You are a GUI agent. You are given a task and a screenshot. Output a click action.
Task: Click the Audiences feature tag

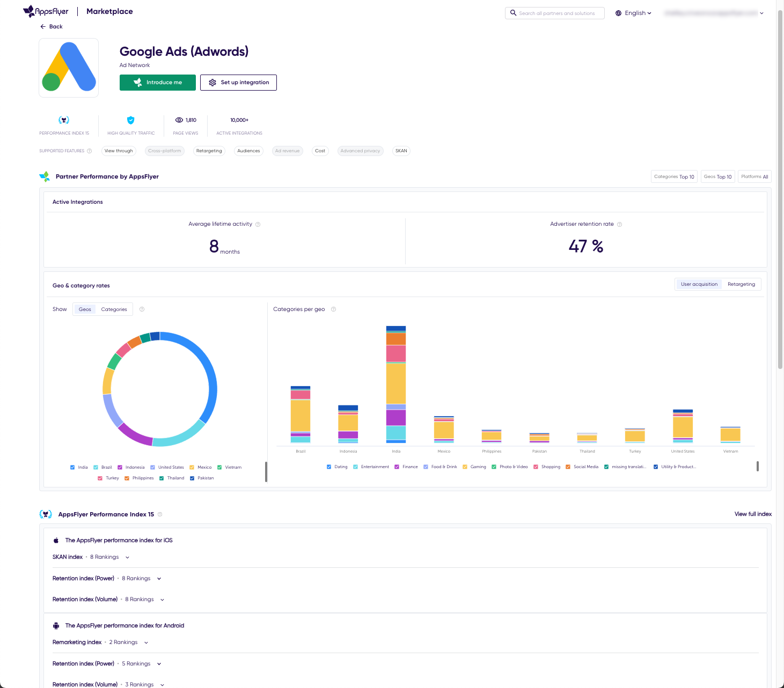[x=248, y=151]
